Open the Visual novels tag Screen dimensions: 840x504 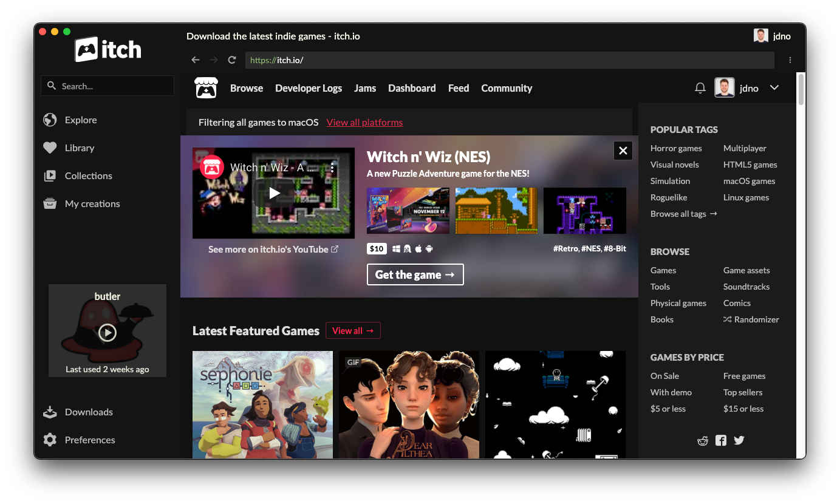pyautogui.click(x=675, y=165)
